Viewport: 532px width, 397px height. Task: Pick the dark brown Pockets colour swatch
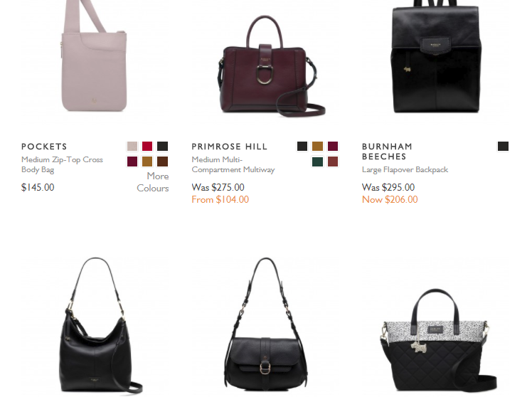click(x=163, y=162)
